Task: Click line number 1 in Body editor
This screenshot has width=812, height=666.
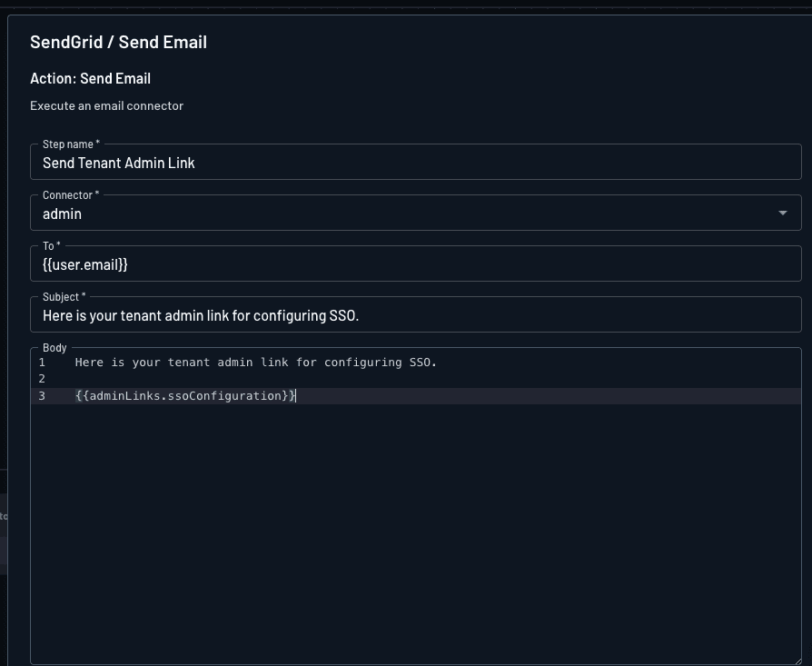Action: click(x=42, y=362)
